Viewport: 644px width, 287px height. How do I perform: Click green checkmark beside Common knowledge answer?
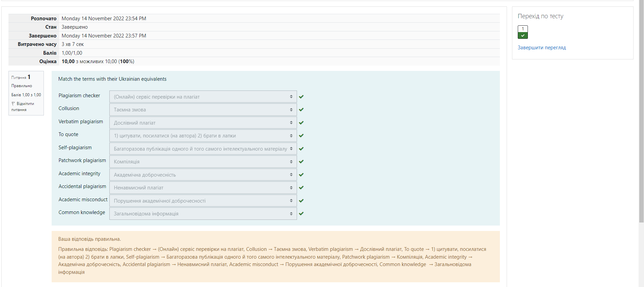301,214
